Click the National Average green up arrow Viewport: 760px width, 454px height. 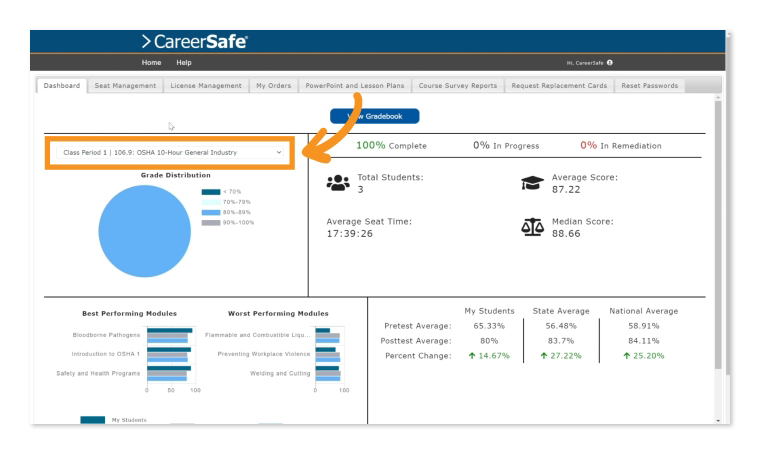627,356
